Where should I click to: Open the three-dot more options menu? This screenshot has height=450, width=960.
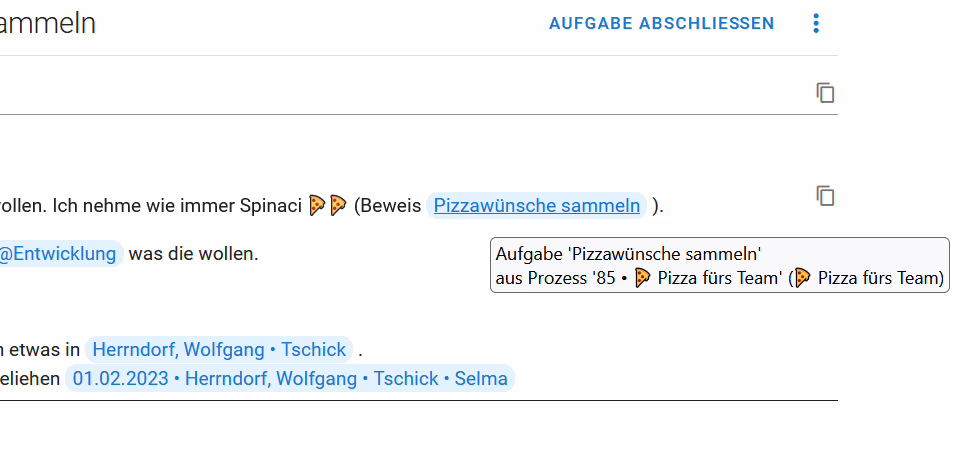pos(816,23)
